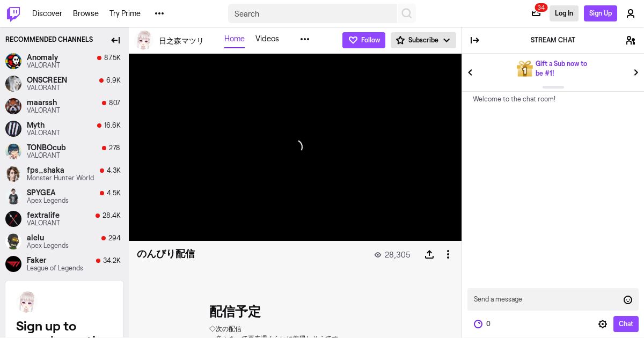Open channel name 日之森マツリ link
Image resolution: width=644 pixels, height=338 pixels.
click(x=181, y=41)
